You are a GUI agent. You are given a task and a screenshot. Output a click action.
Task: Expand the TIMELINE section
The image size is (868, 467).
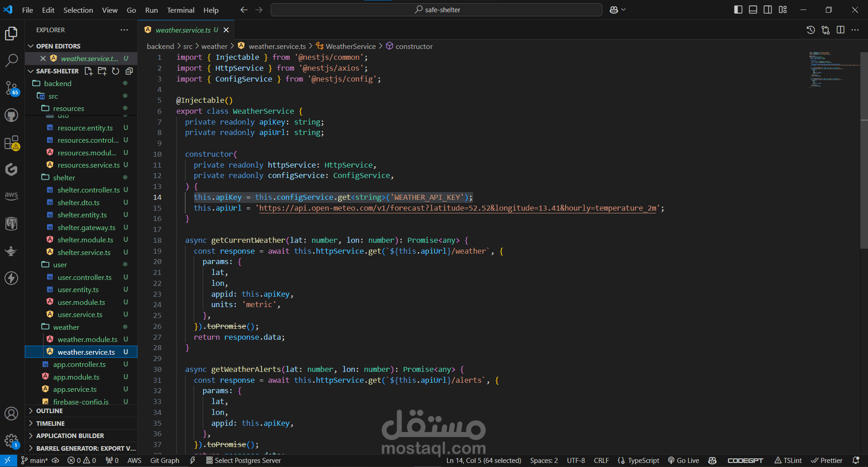(81, 424)
